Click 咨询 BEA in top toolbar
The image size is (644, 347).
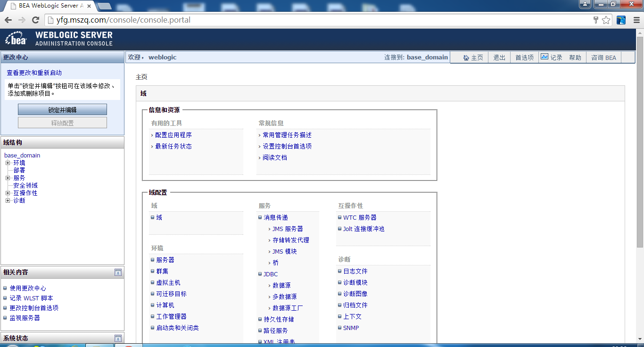tap(604, 58)
